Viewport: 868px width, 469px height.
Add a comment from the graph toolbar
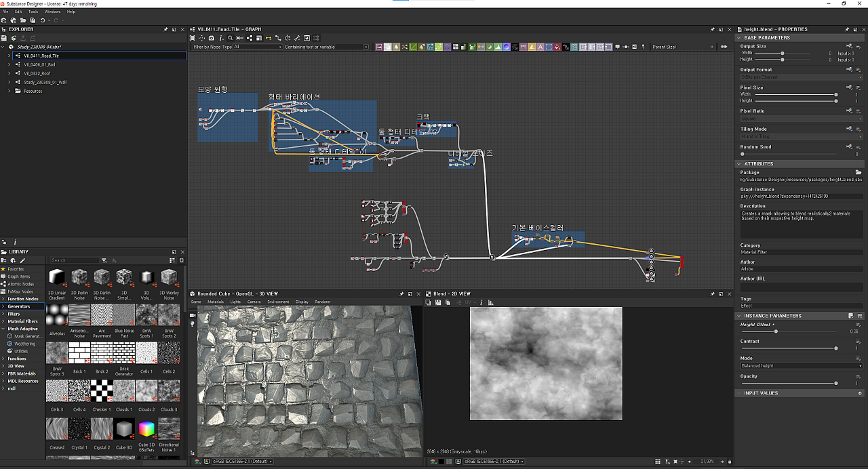[x=617, y=47]
